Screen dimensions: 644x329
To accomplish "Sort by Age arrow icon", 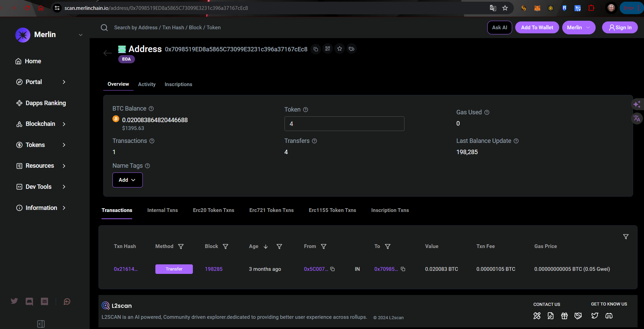I will pyautogui.click(x=266, y=246).
